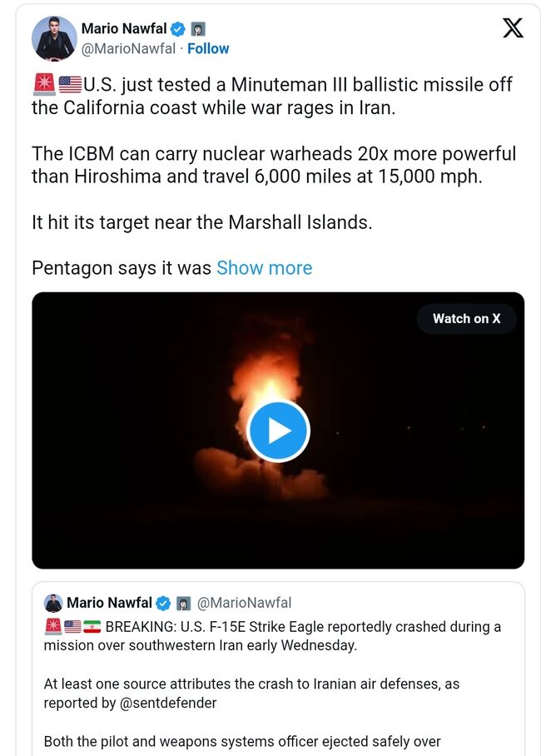This screenshot has width=541, height=756.
Task: Click the siren emoji starting the main tweet
Action: [43, 85]
